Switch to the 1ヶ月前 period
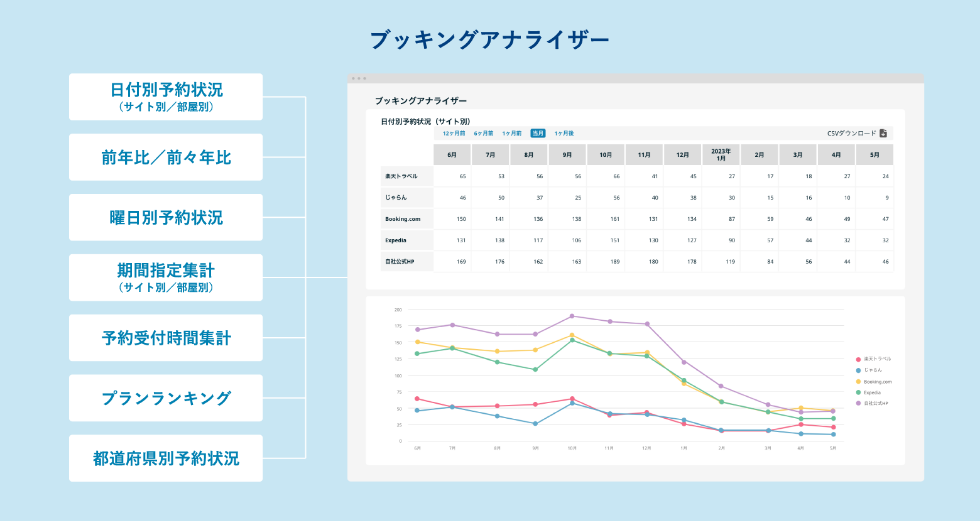Screen dimensions: 980x521 [512, 133]
